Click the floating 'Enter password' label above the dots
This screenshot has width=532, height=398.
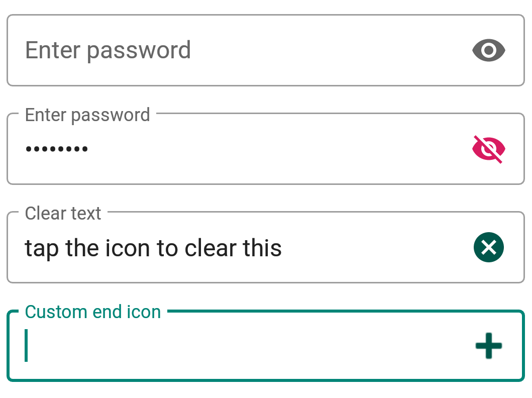87,115
